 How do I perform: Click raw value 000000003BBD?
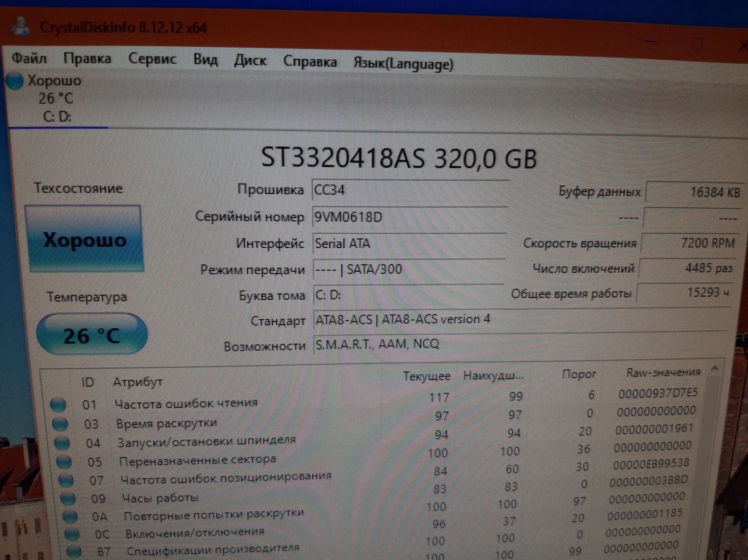coord(648,481)
